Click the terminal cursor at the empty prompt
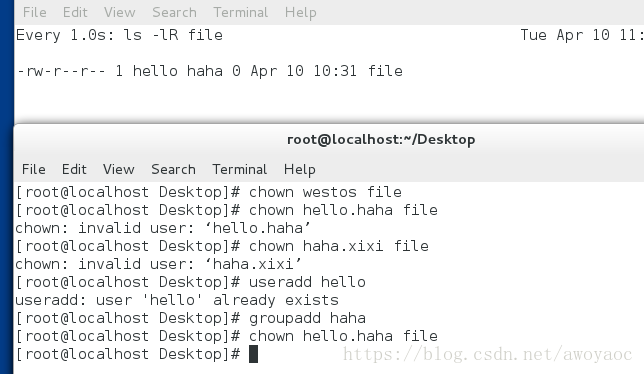Viewport: 644px width, 374px height. point(253,354)
